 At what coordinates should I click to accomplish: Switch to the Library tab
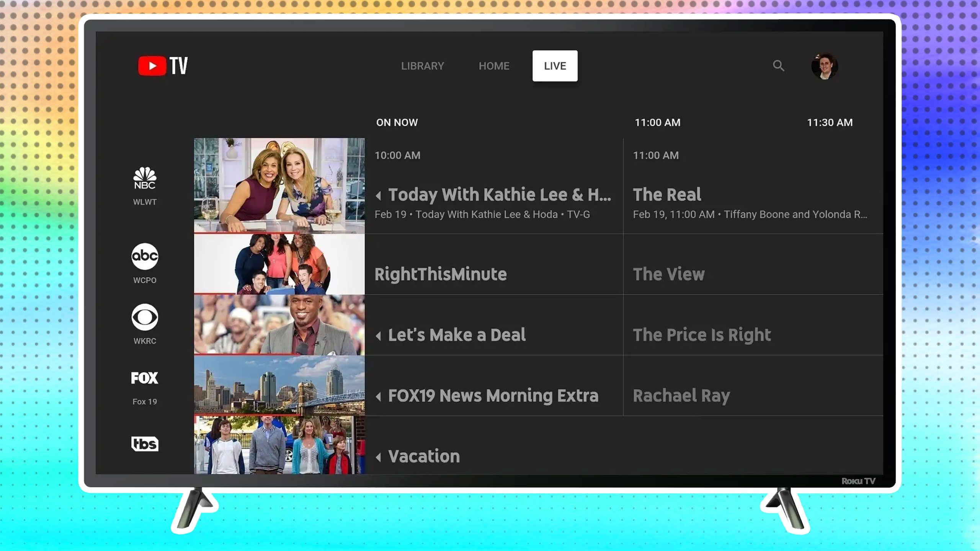tap(422, 65)
